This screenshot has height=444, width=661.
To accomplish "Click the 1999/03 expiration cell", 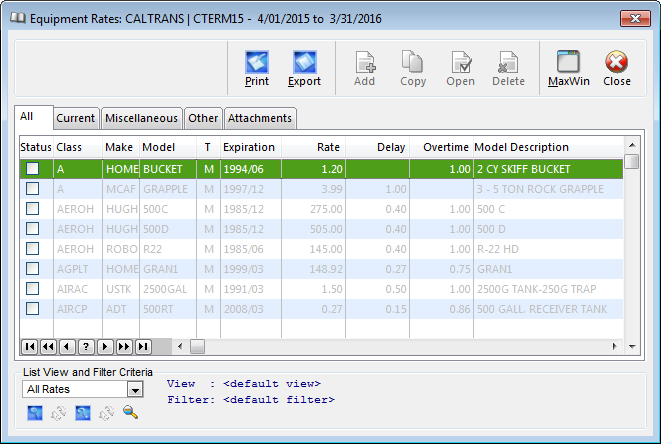I will point(251,269).
